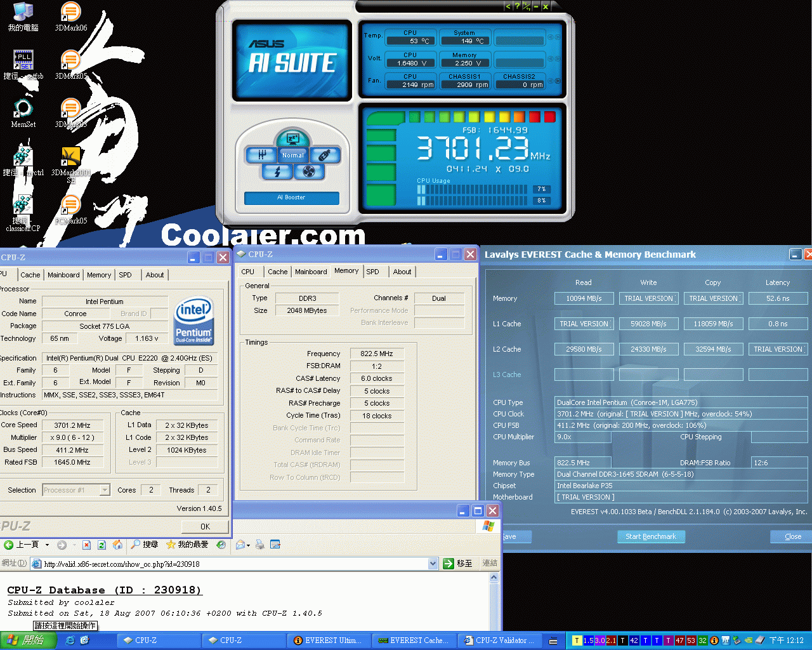Open the Back button history dropdown arrow

click(x=47, y=545)
